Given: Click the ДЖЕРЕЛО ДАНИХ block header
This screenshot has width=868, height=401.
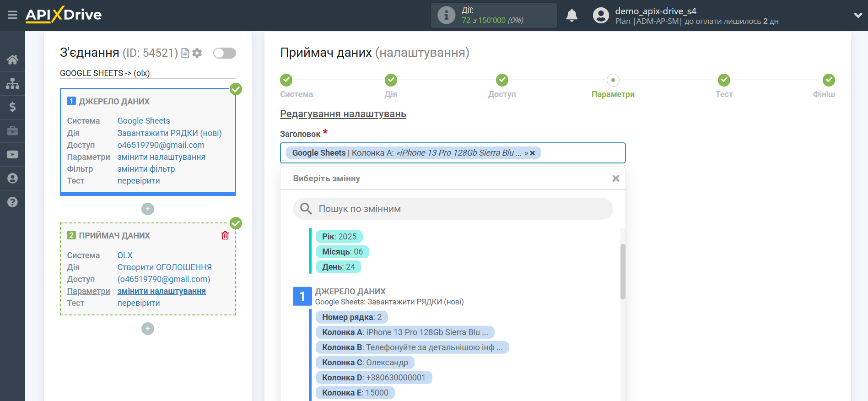Looking at the screenshot, I should 114,102.
